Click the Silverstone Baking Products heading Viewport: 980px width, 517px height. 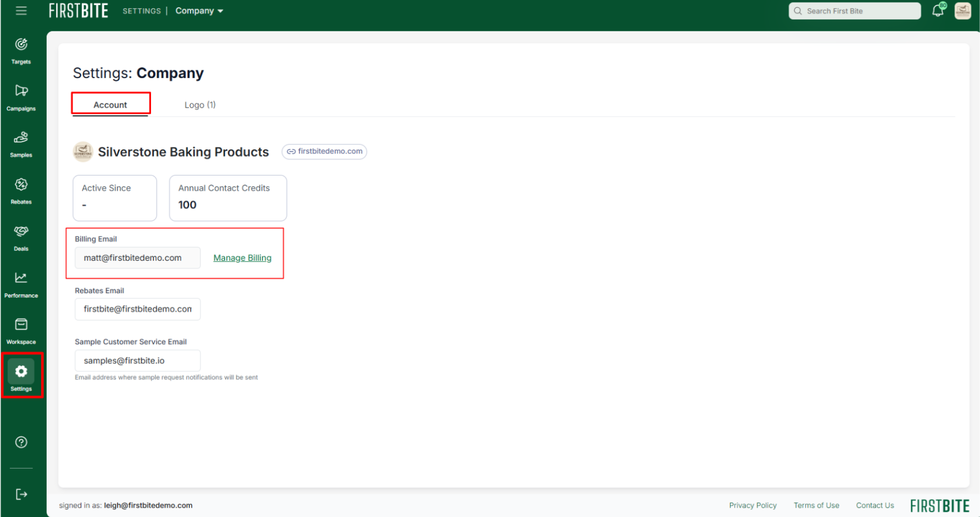[183, 152]
